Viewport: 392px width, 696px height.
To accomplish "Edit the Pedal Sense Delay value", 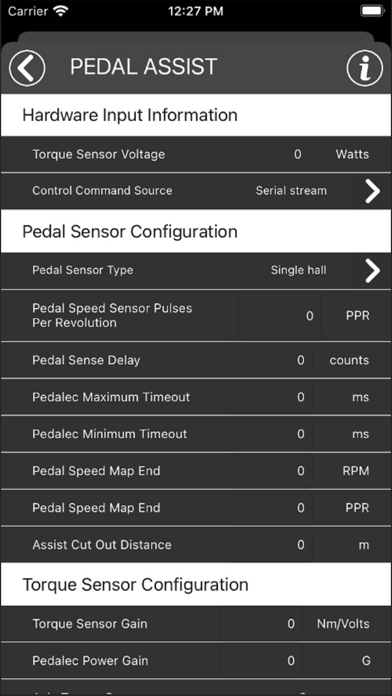I will click(271, 360).
